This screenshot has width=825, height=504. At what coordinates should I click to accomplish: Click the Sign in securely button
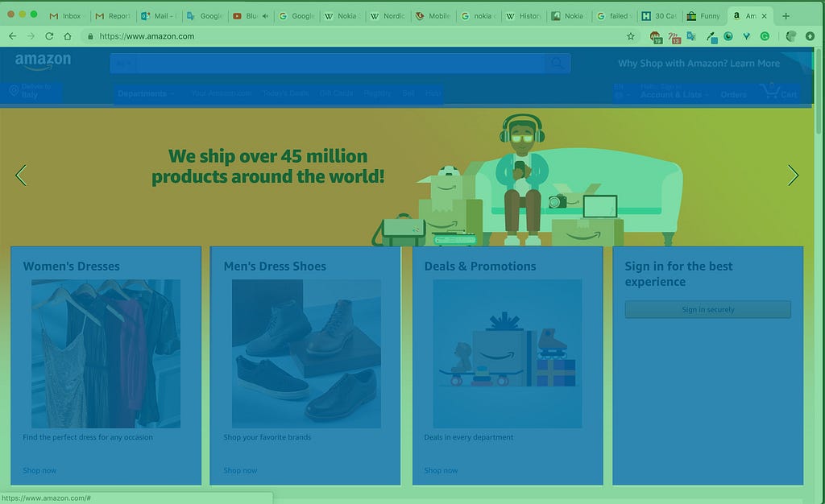[707, 309]
